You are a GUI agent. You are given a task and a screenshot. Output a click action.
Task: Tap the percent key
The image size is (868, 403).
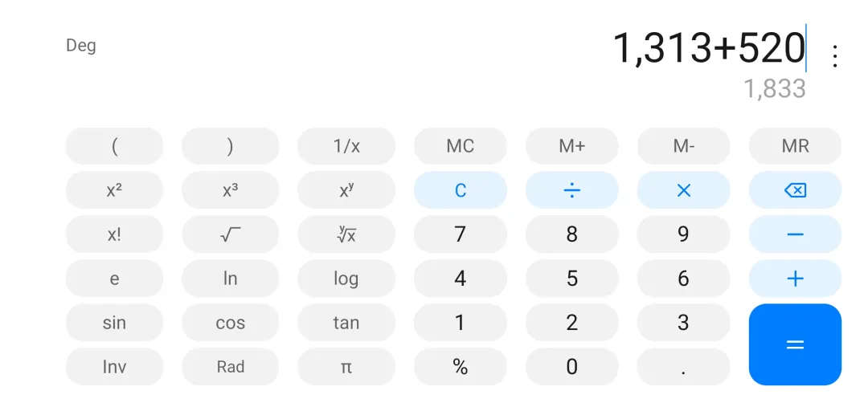[460, 367]
